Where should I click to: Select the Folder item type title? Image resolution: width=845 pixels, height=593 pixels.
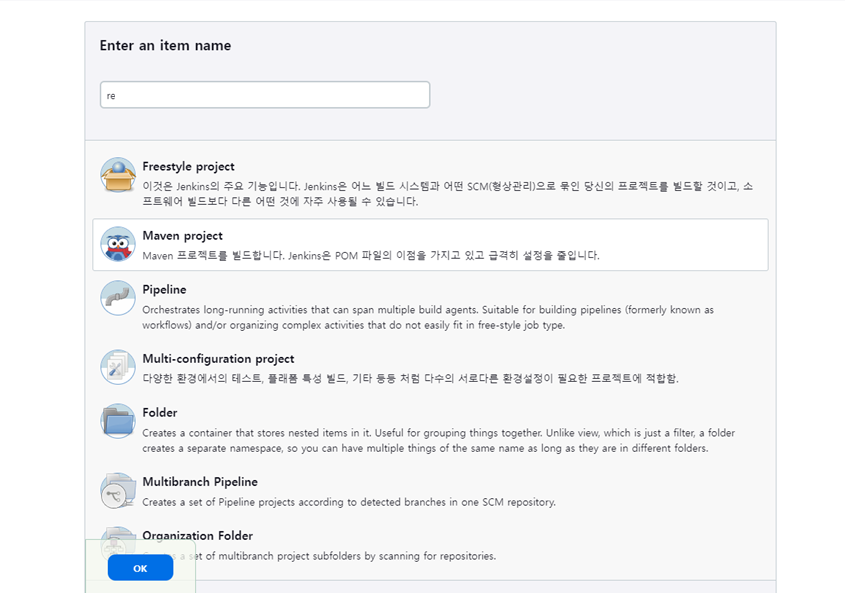160,412
